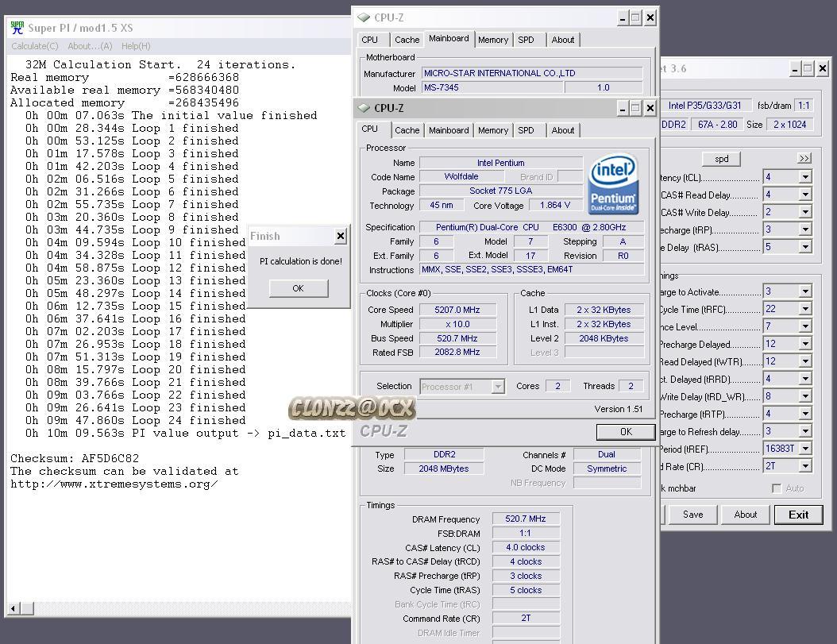
Task: Click the Bus Speed field 520.7 MHz
Action: (x=457, y=338)
